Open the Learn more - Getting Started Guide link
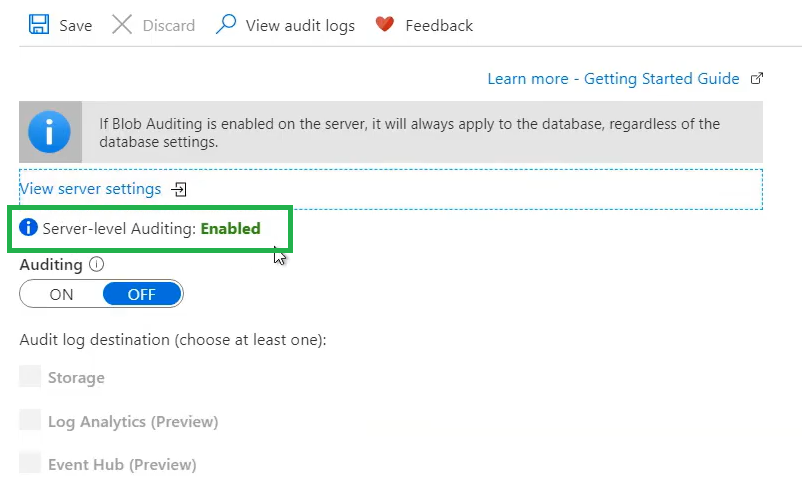The width and height of the screenshot is (802, 490). click(x=613, y=79)
